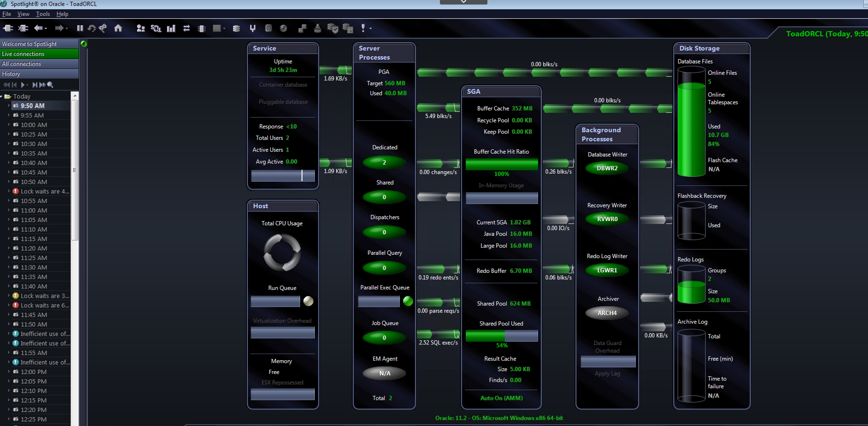868x426 pixels.
Task: Play the history snapshots
Action: click(23, 85)
